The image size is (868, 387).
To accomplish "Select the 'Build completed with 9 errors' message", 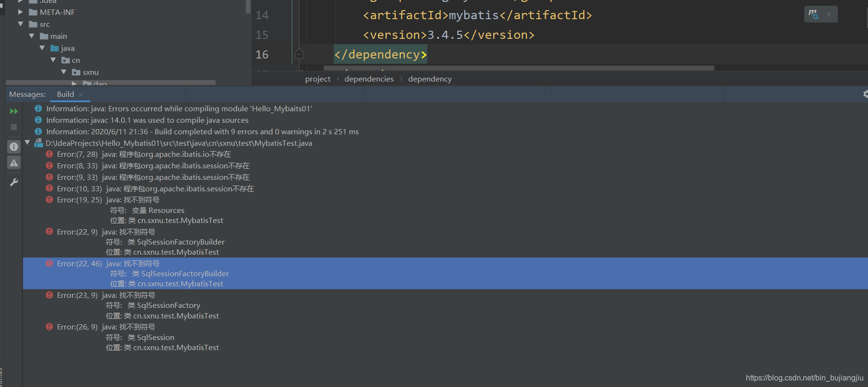I will point(202,132).
